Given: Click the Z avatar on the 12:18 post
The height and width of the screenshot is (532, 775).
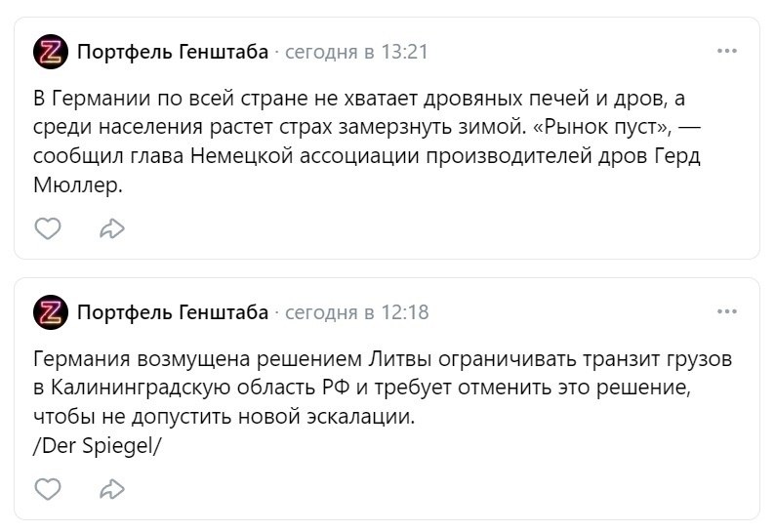Looking at the screenshot, I should 51,312.
